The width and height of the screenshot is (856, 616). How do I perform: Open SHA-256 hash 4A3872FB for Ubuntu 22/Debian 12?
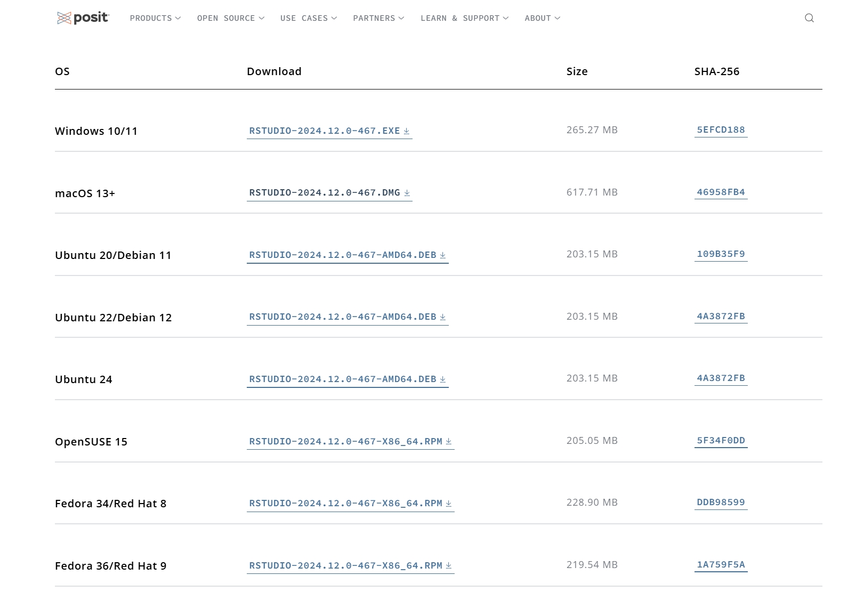pos(721,317)
